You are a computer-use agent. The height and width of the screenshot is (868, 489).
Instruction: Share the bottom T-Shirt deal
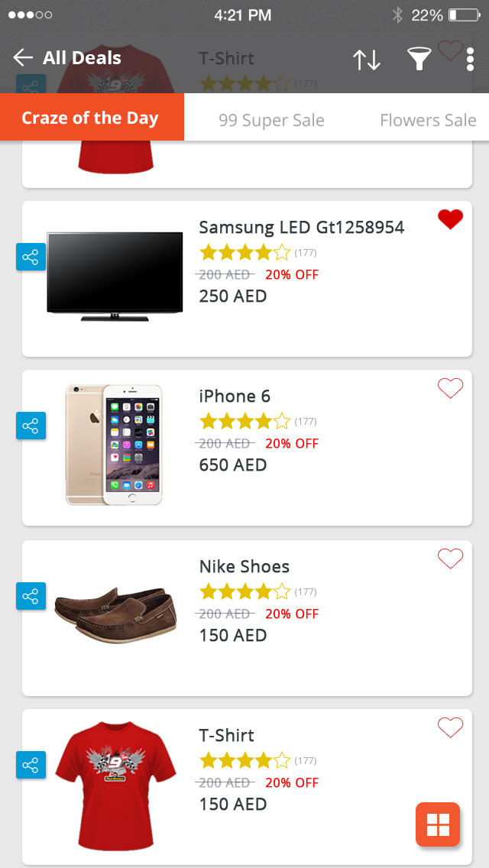[31, 765]
